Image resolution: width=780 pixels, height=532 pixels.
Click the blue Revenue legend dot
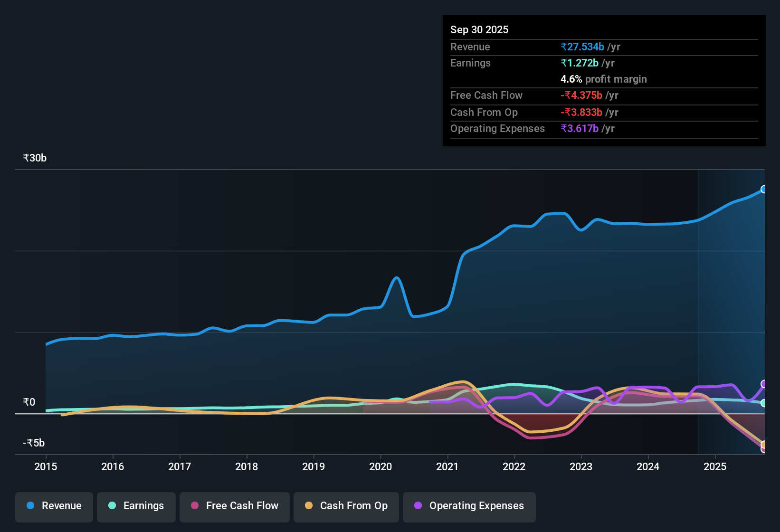point(29,506)
